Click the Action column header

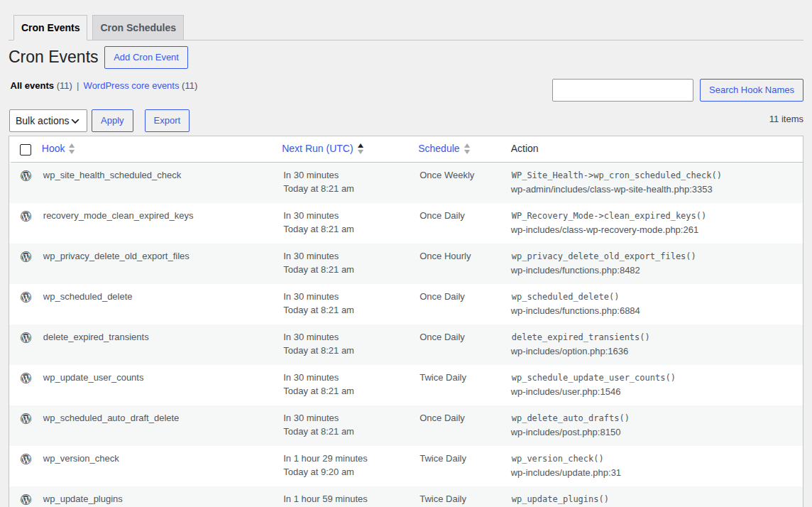(x=525, y=148)
